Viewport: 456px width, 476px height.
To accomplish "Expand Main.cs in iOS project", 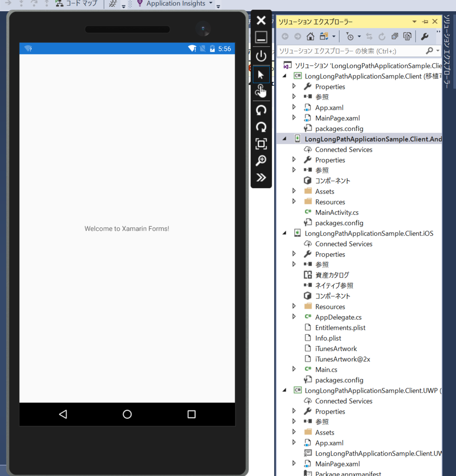I will pyautogui.click(x=294, y=369).
